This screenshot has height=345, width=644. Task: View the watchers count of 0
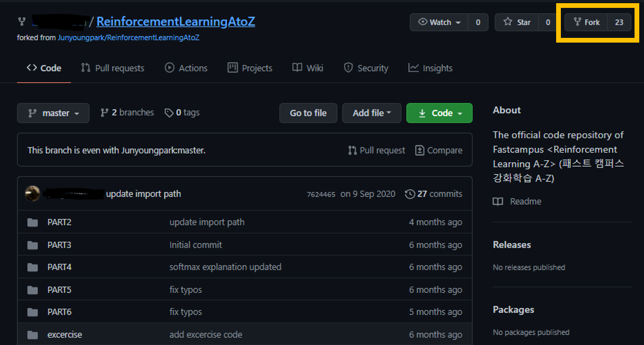pos(478,22)
